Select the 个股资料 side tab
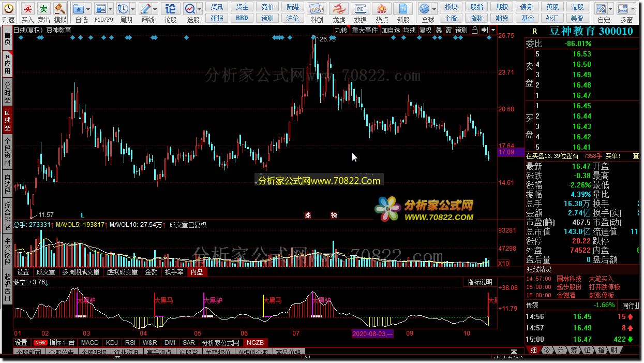 pos(7,151)
